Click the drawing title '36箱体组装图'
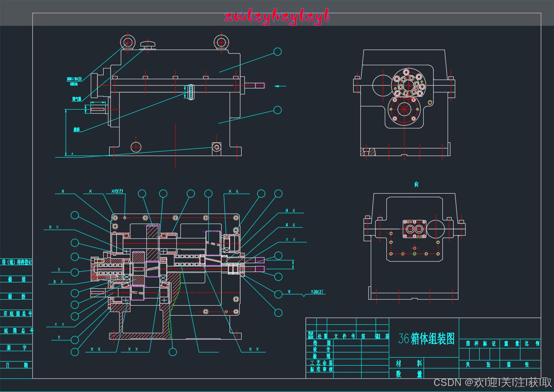Image resolution: width=554 pixels, height=392 pixels. click(x=426, y=339)
